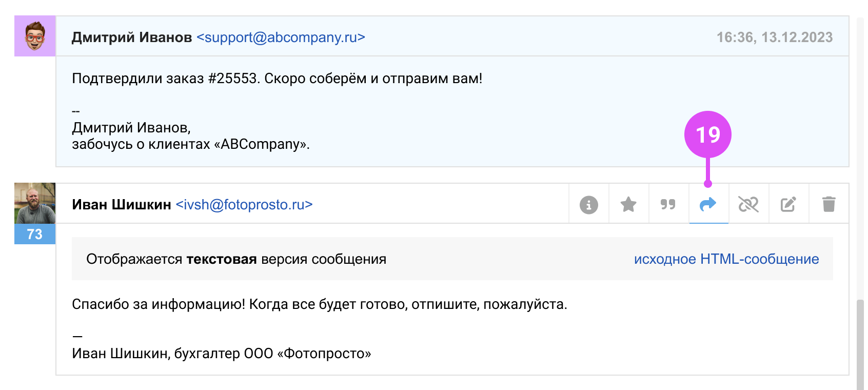Open message info with the 'i' icon

(x=588, y=204)
